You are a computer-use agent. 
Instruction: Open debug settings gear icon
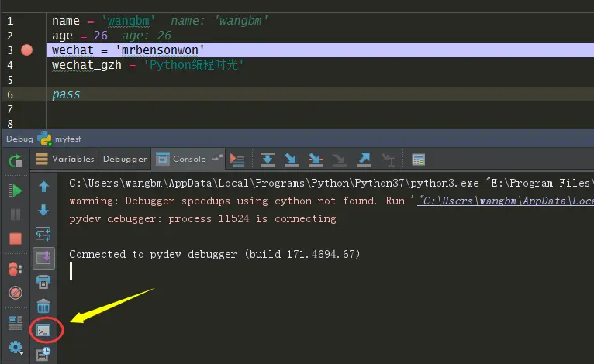pyautogui.click(x=16, y=348)
